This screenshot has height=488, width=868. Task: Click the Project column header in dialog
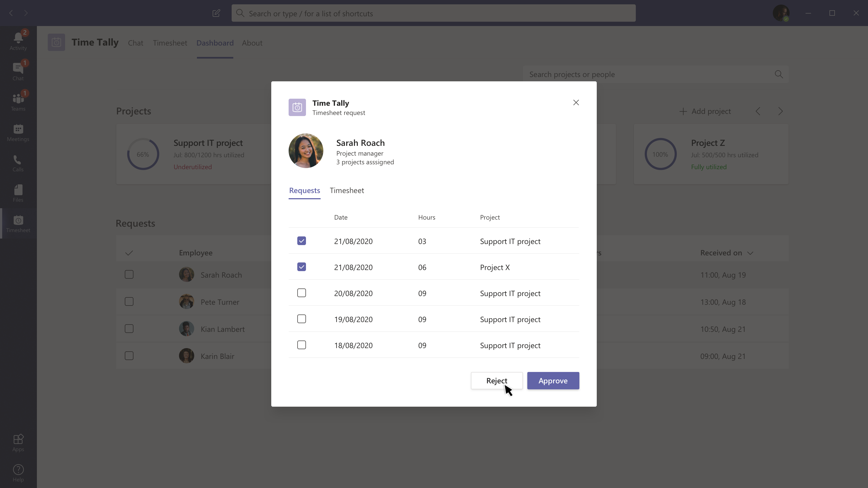click(x=490, y=217)
